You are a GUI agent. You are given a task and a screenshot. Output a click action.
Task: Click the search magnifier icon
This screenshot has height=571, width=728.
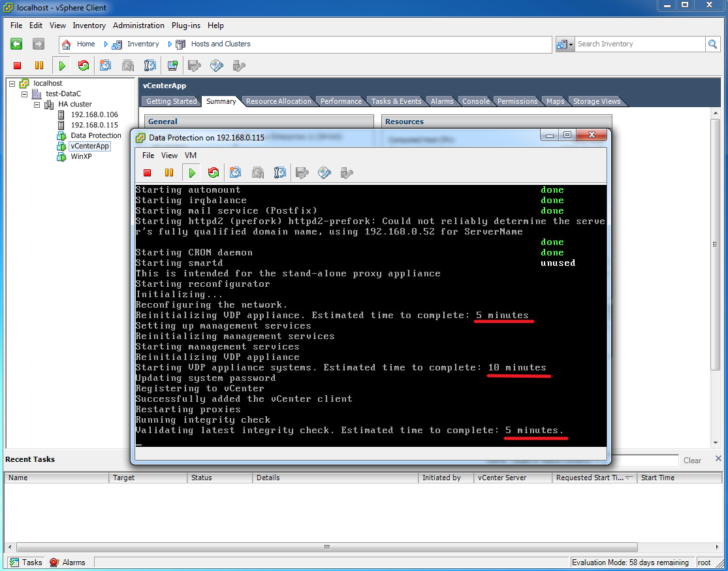[712, 44]
